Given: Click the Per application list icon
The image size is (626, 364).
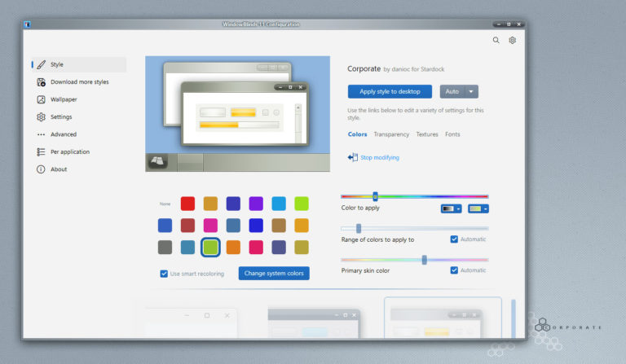Looking at the screenshot, I should click(x=41, y=152).
